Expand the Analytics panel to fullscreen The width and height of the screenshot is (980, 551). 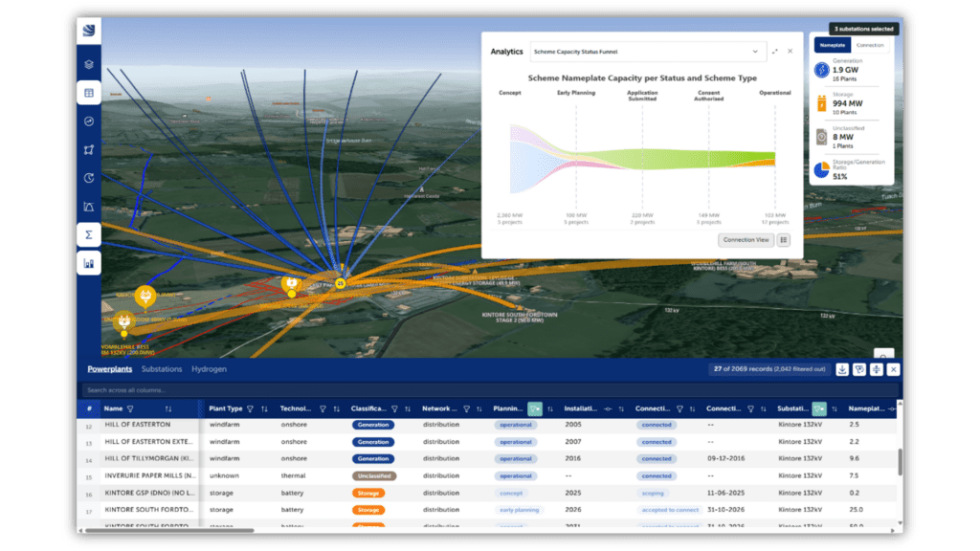coord(774,52)
